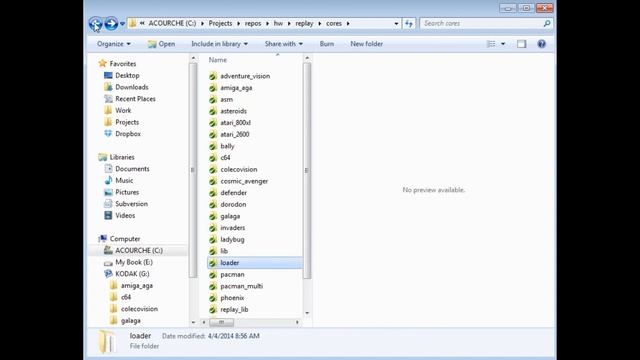Open recent locations dropdown beside navigation arrows

tap(122, 24)
